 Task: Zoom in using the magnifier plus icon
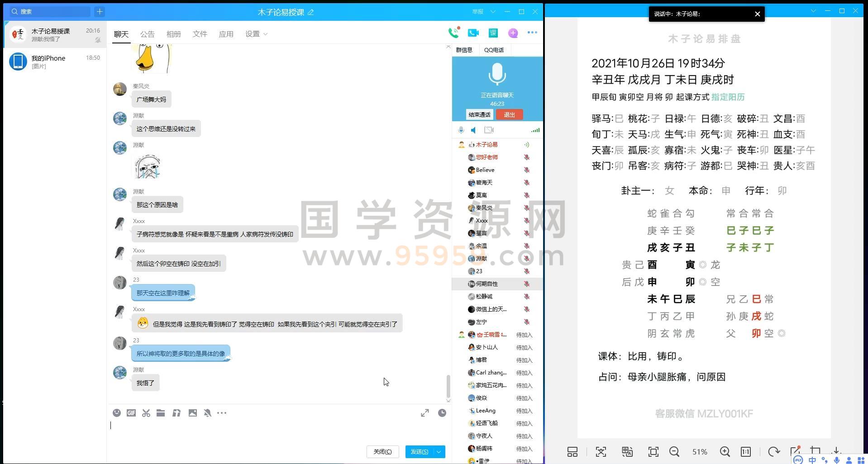click(x=725, y=451)
